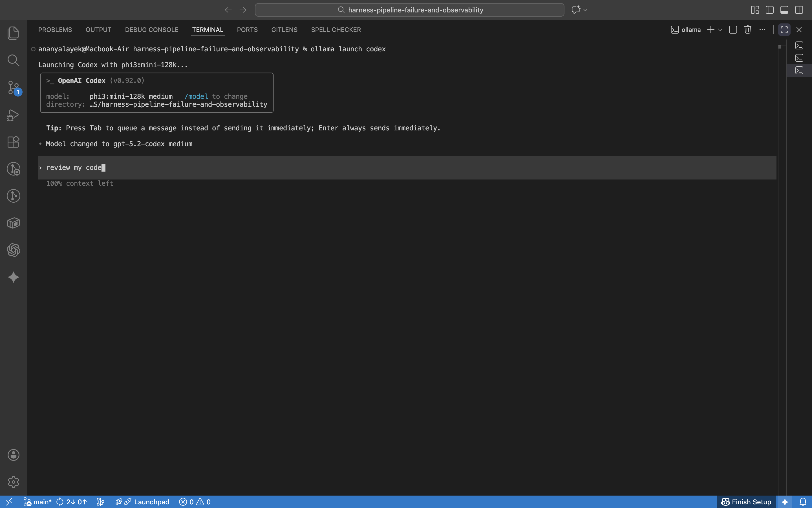Customize layout icon in title bar
The height and width of the screenshot is (508, 812).
(x=755, y=10)
